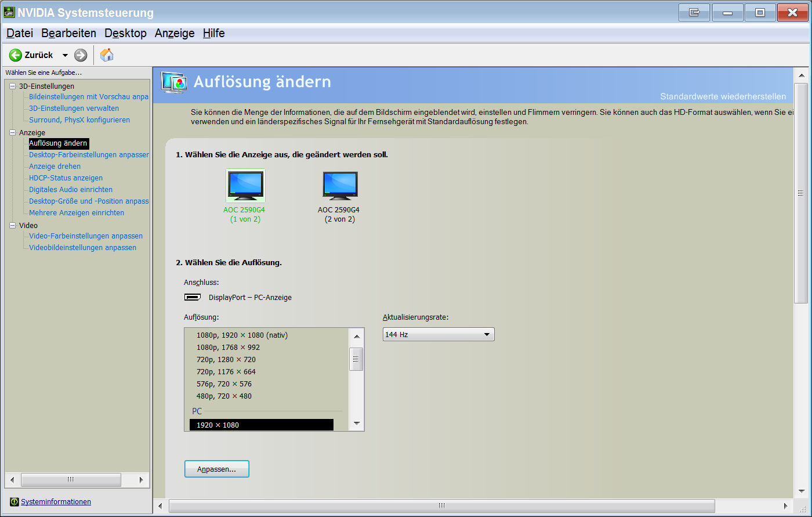The height and width of the screenshot is (517, 812).
Task: Click the NVIDIA logo in the title bar
Action: click(9, 12)
